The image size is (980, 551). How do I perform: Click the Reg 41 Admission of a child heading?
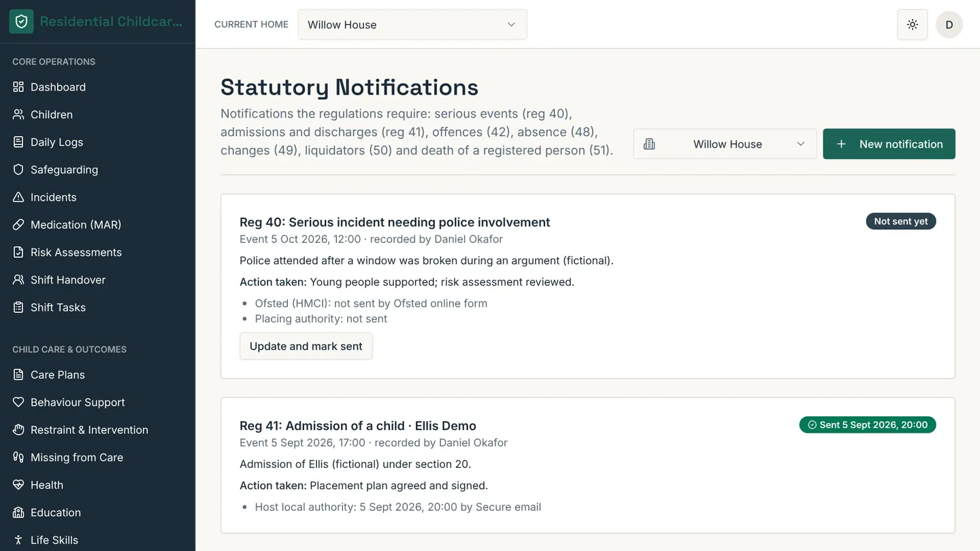[x=358, y=426]
